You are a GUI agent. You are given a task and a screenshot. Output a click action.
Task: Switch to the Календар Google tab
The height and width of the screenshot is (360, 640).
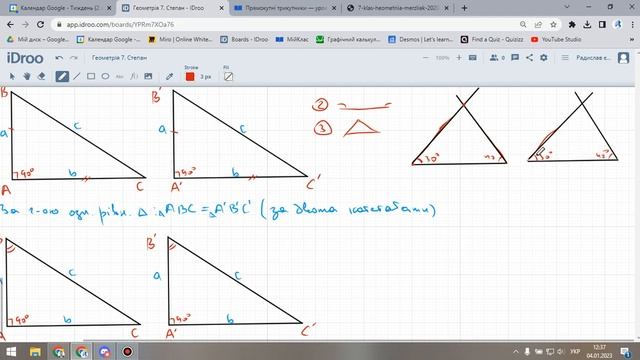pyautogui.click(x=61, y=8)
